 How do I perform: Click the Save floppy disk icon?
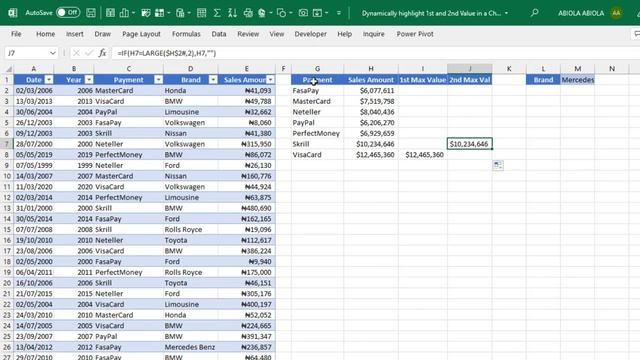[91, 13]
